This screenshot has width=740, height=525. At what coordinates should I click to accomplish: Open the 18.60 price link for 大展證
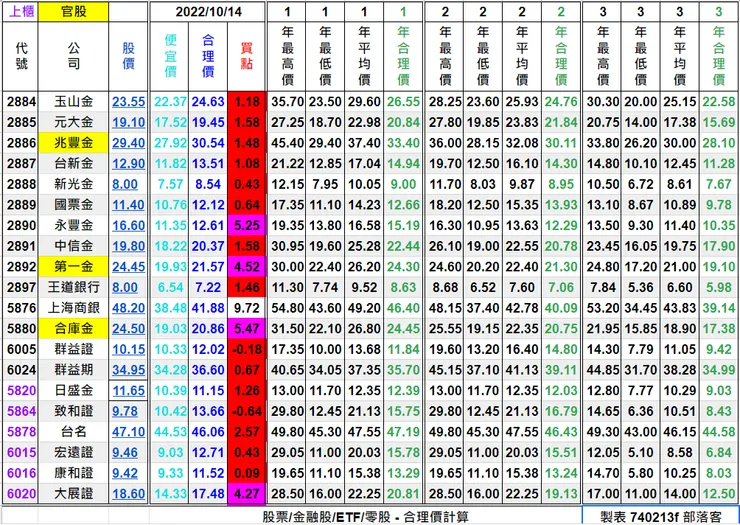click(x=128, y=494)
